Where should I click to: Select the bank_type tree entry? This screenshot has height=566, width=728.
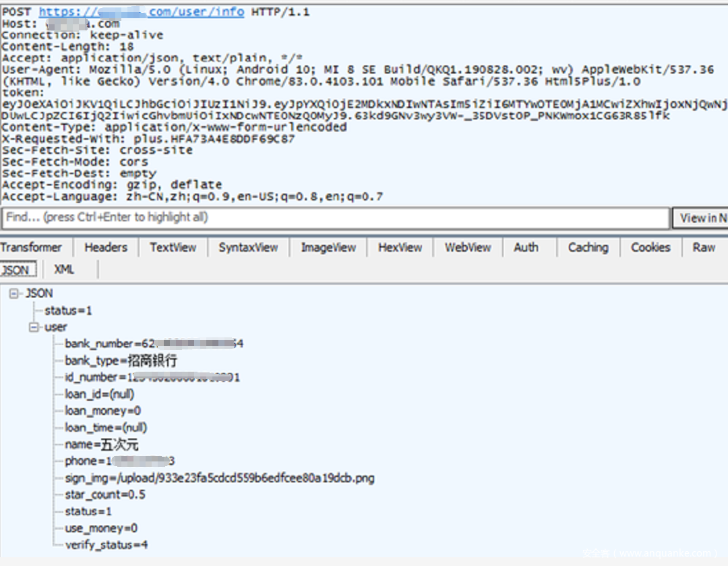(x=121, y=361)
